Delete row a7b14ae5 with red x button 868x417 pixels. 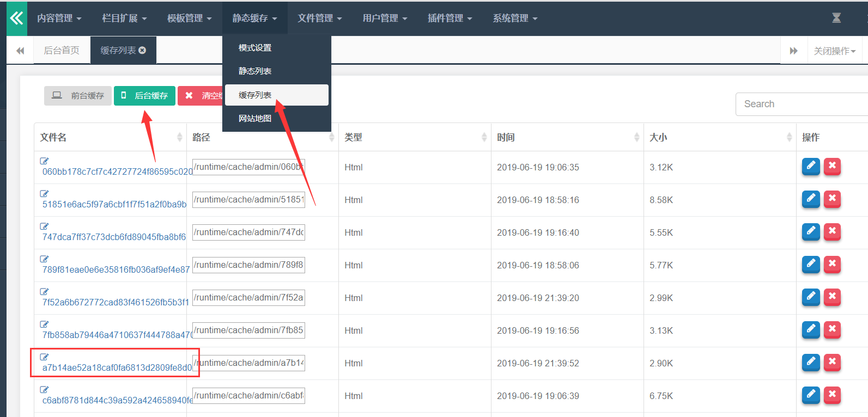coord(832,363)
